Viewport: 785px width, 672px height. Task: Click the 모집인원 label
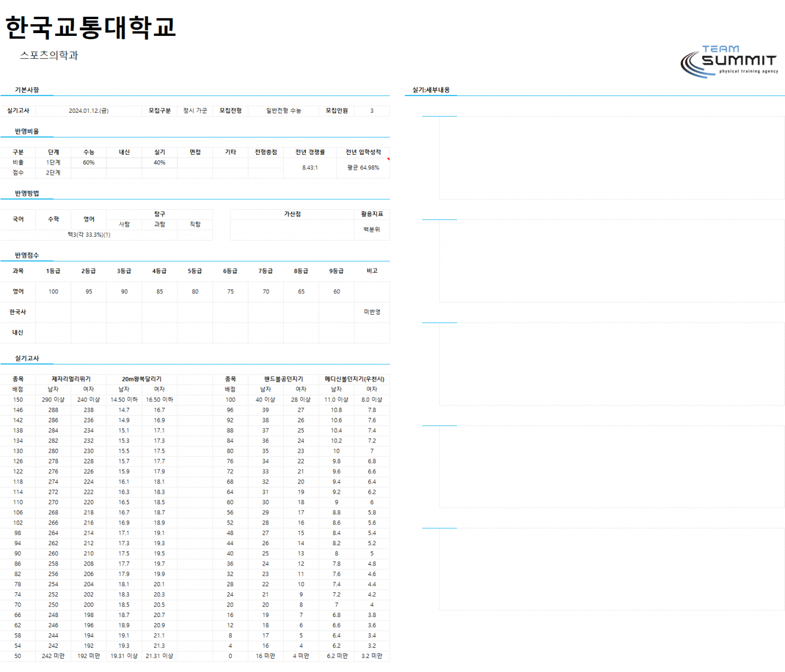click(x=337, y=111)
